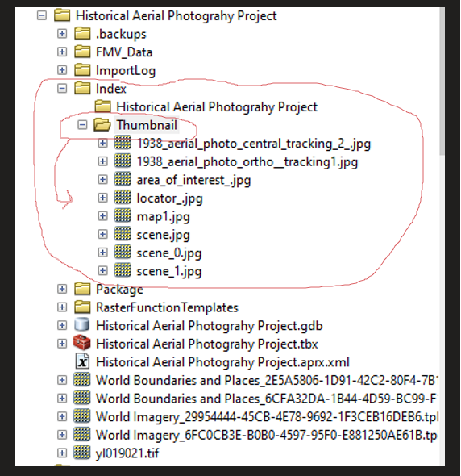
Task: Select Historical Aerial Photograhy Project.aprx.xml label
Action: coord(223,362)
